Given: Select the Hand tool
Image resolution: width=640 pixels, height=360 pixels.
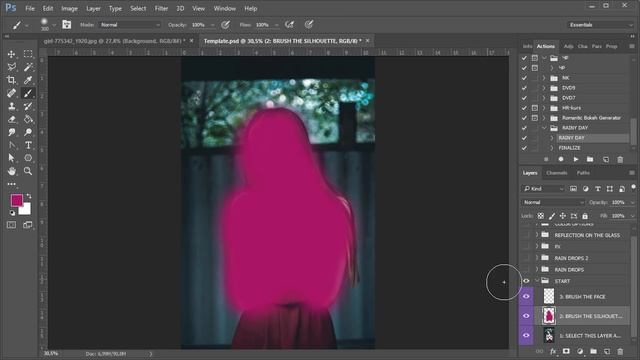Looking at the screenshot, I should (x=11, y=171).
